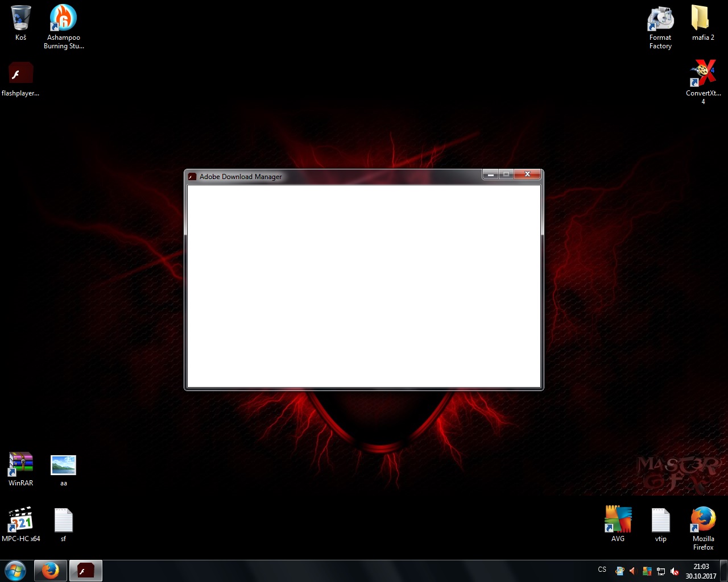The width and height of the screenshot is (728, 582).
Task: Click the muted volume tray icon
Action: (x=675, y=571)
